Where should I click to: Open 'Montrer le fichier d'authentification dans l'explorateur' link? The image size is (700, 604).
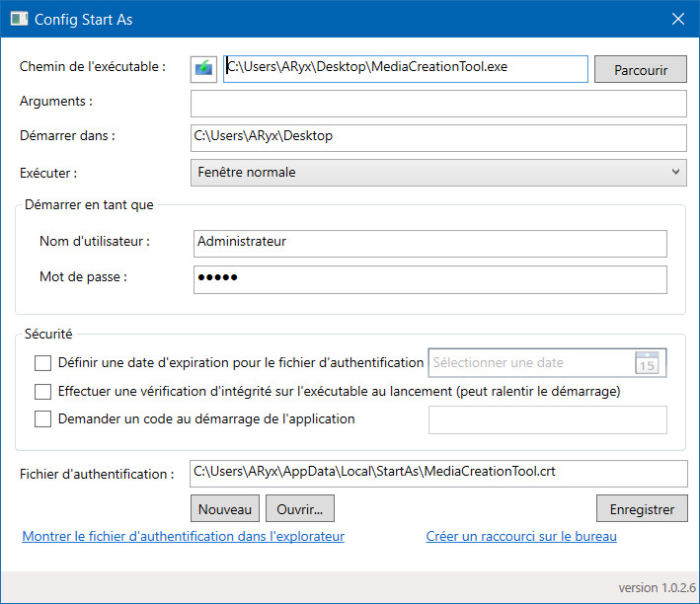(x=183, y=536)
